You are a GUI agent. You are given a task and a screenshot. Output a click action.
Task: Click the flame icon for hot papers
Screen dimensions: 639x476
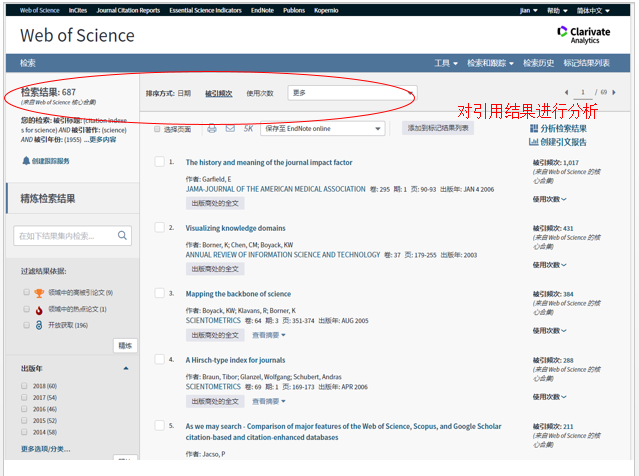click(39, 310)
